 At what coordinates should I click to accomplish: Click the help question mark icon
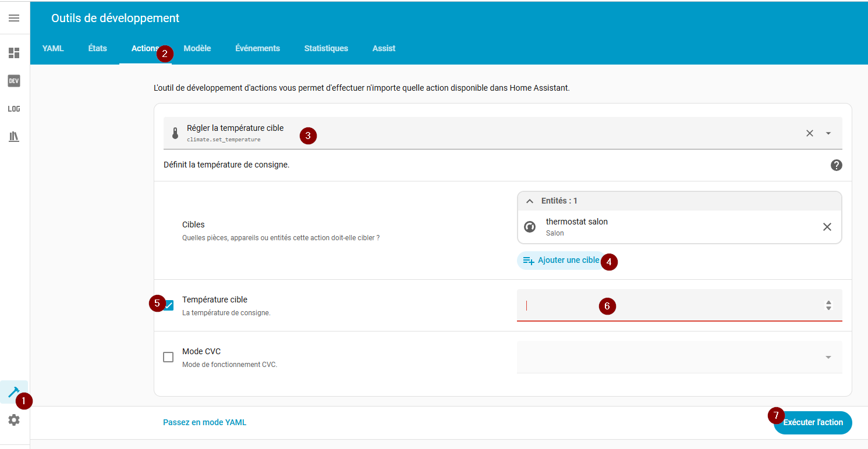coord(836,165)
